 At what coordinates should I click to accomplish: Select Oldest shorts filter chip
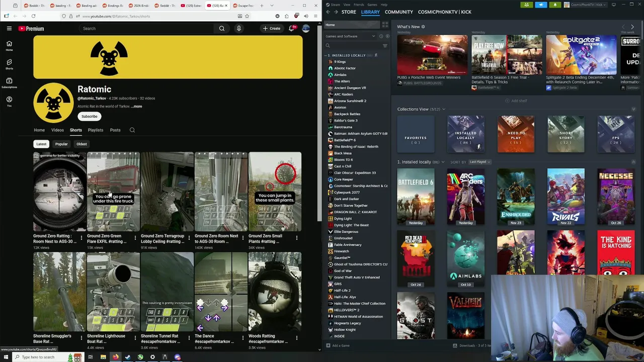[x=82, y=144]
